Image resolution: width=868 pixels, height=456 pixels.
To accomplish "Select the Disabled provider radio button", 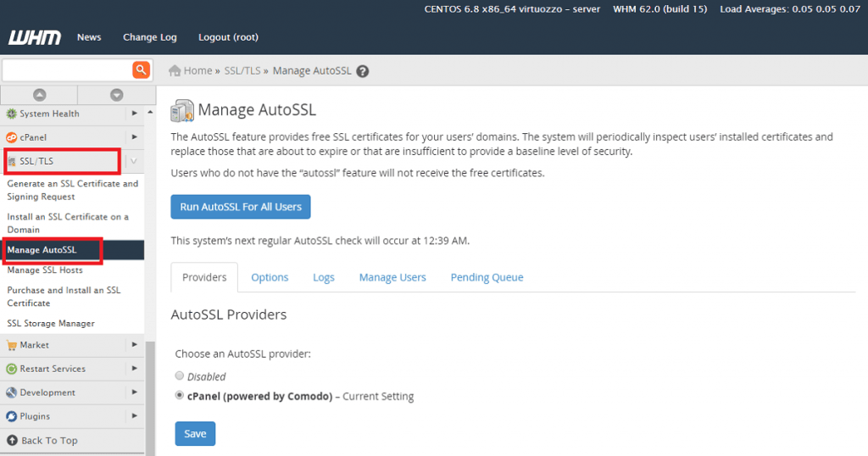I will coord(179,375).
